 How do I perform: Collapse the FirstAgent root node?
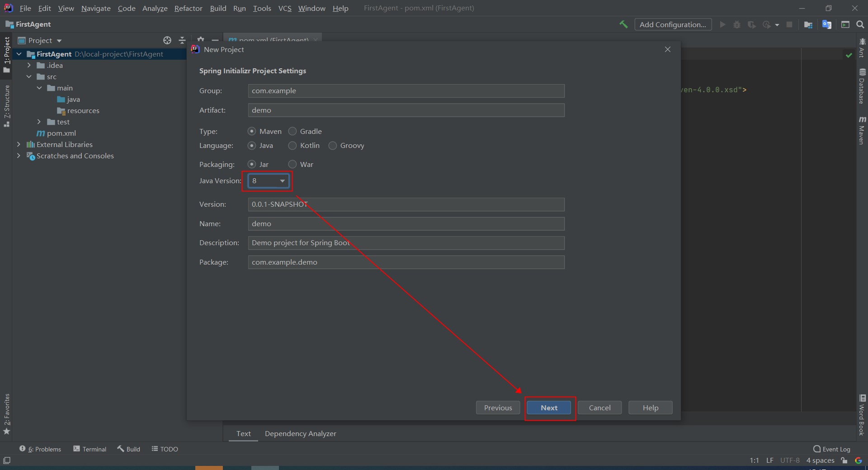[x=19, y=54]
